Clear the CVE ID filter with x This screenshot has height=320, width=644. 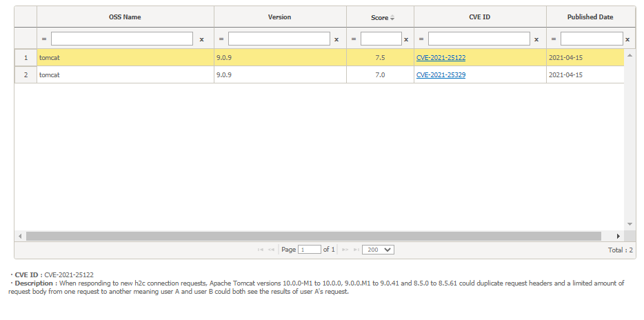point(536,39)
